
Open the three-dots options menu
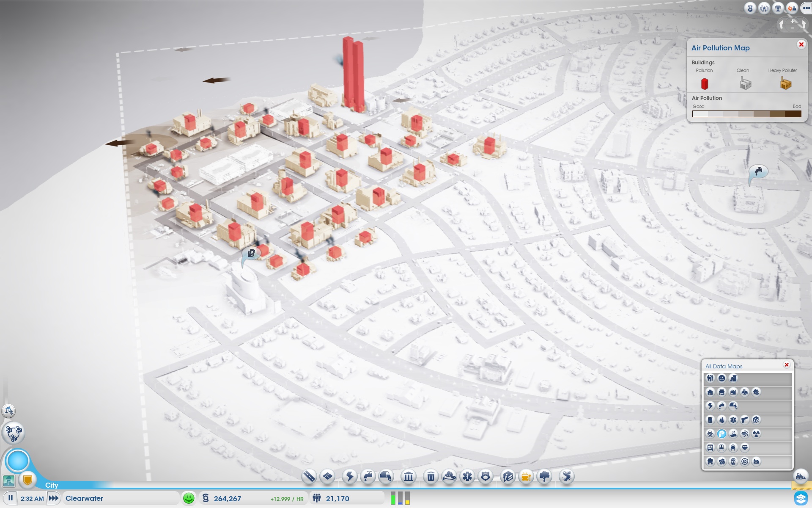(x=806, y=8)
